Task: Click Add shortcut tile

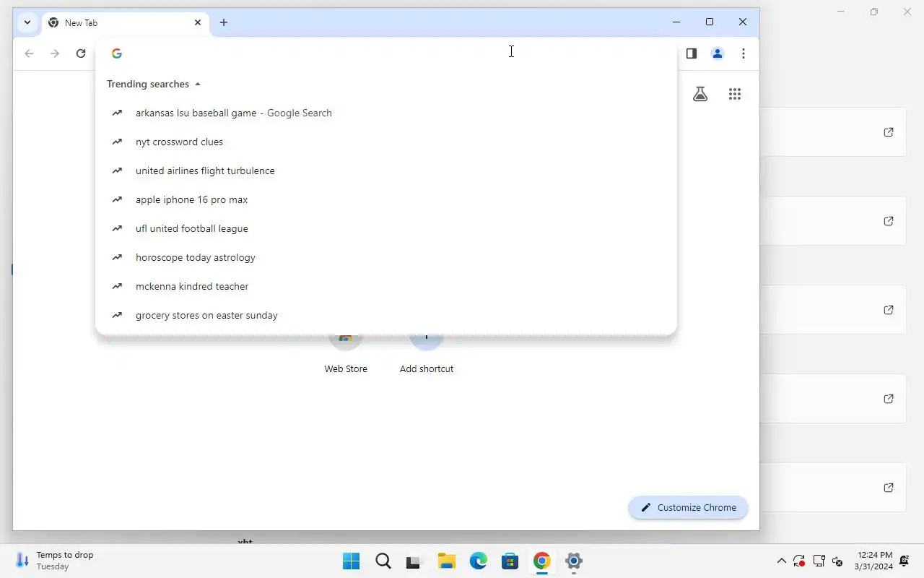Action: pos(427,354)
